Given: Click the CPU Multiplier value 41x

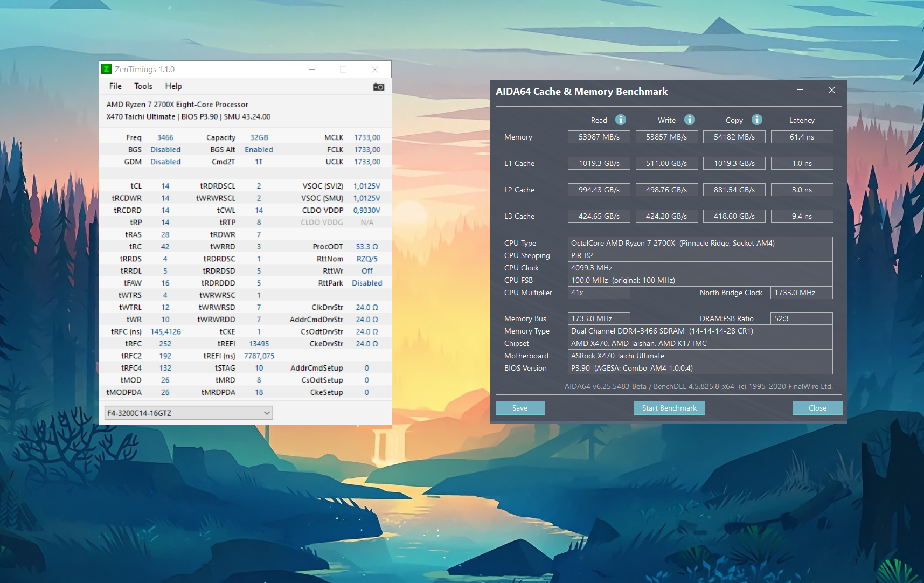Looking at the screenshot, I should click(x=599, y=293).
